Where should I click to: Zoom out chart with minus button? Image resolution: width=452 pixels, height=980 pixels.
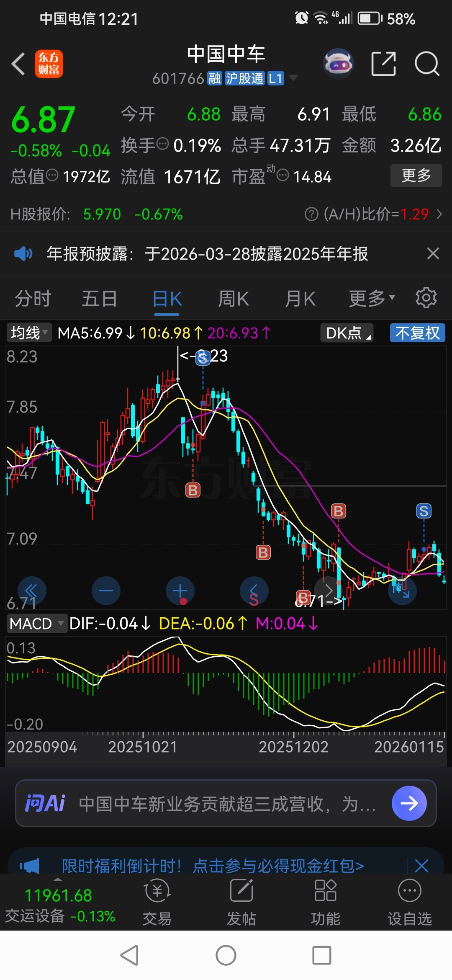(x=106, y=591)
